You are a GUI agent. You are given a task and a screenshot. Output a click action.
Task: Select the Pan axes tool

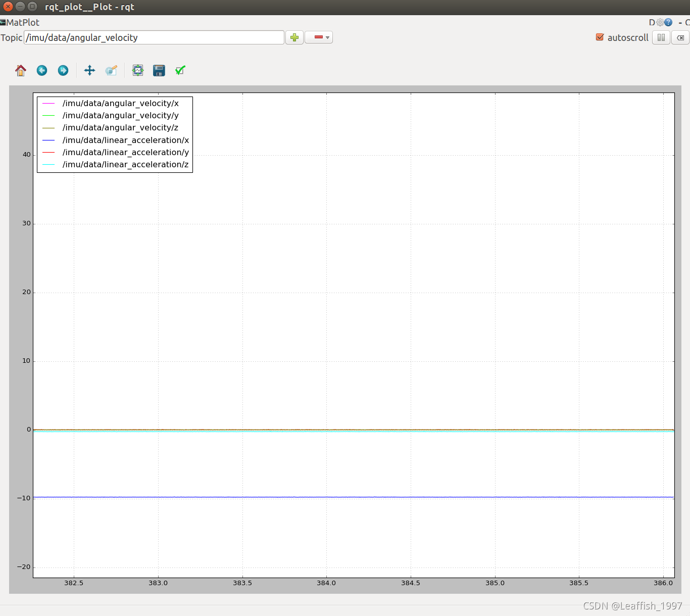(x=90, y=70)
